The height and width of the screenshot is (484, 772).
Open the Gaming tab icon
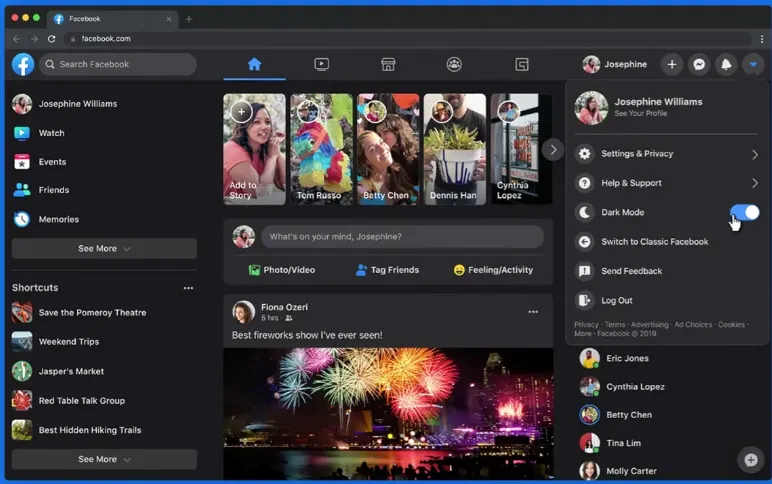click(522, 64)
